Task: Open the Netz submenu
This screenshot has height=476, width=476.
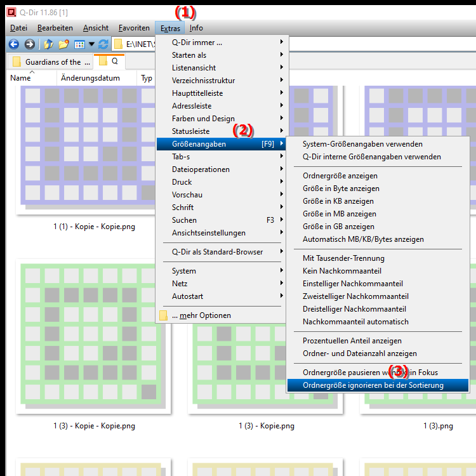Action: (221, 284)
